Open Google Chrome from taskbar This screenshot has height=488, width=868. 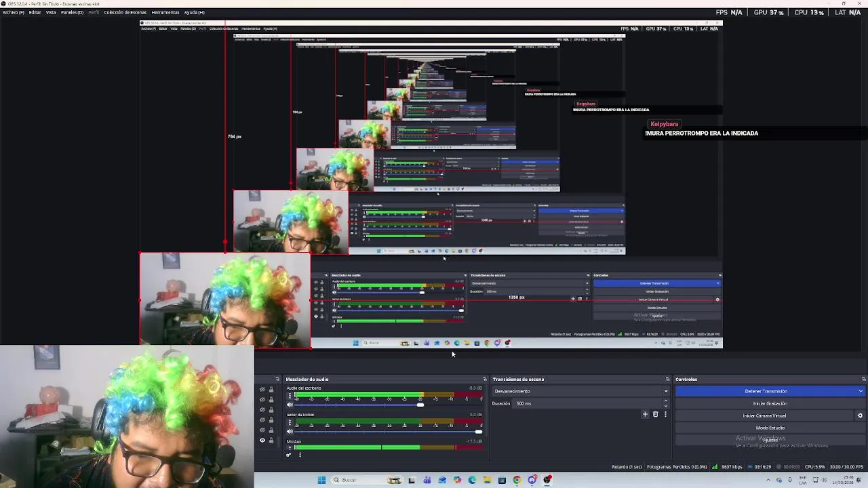pyautogui.click(x=517, y=480)
